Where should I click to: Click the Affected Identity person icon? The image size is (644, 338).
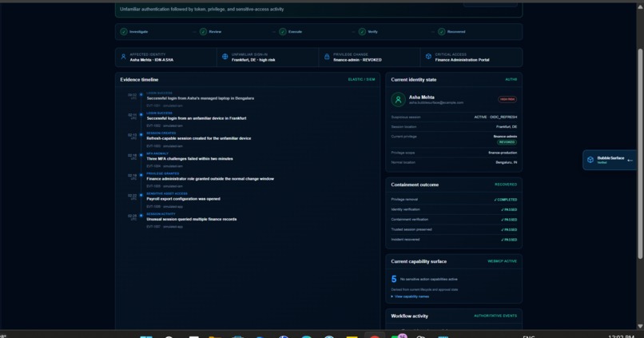pyautogui.click(x=123, y=57)
